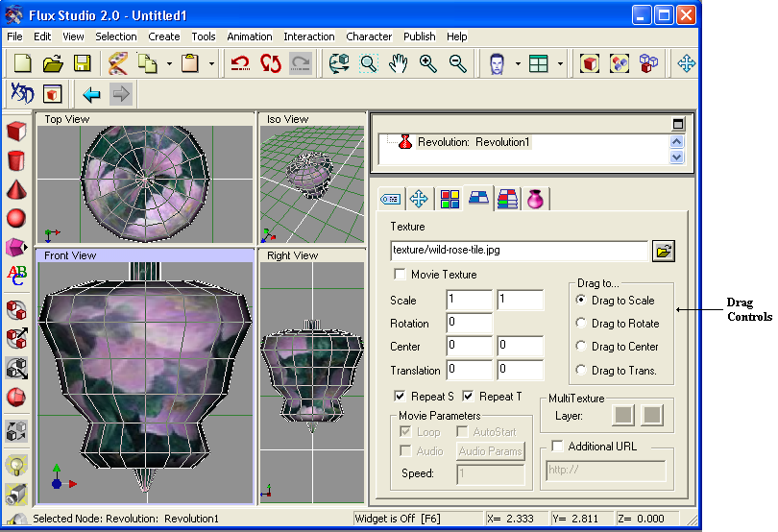Open the Selection menu

pos(116,36)
